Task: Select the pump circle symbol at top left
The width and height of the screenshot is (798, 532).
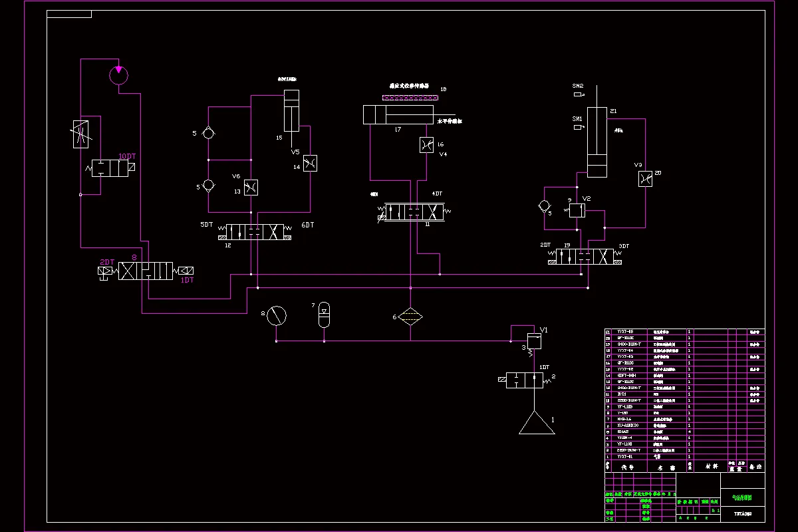Action: click(118, 74)
